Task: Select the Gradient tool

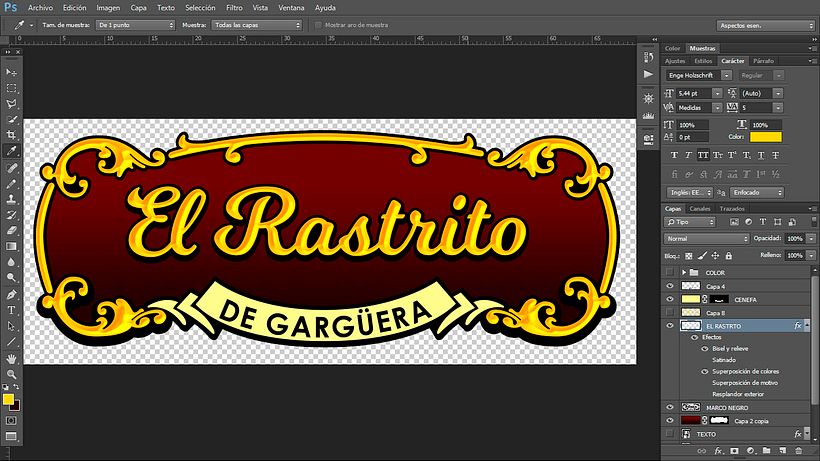Action: 11,246
